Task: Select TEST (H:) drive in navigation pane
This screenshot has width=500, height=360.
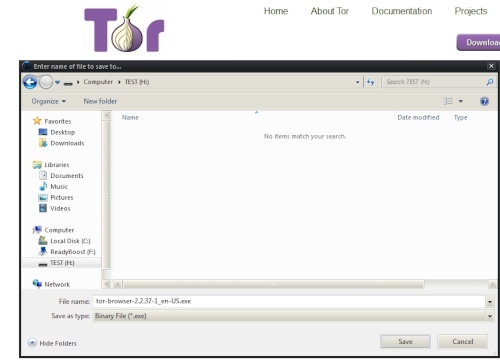Action: pos(61,263)
